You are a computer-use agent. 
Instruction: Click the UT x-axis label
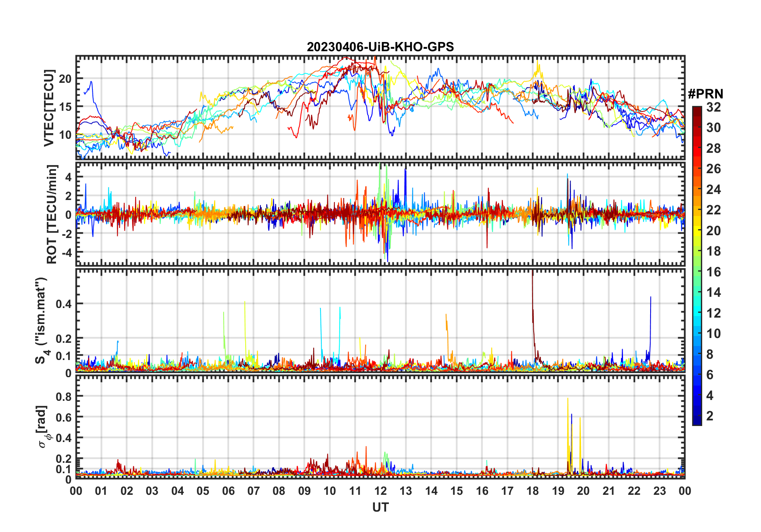click(380, 507)
